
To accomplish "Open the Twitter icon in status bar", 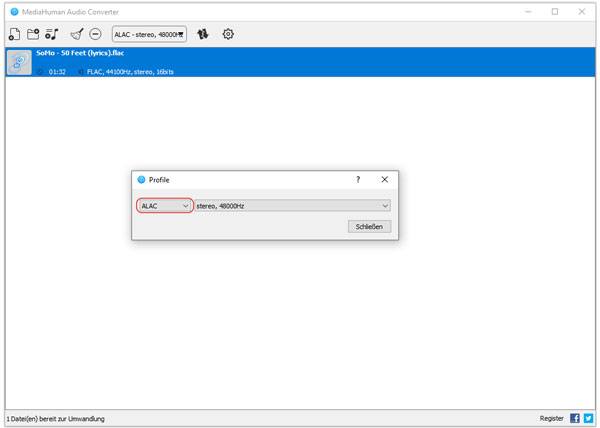I will (x=588, y=418).
